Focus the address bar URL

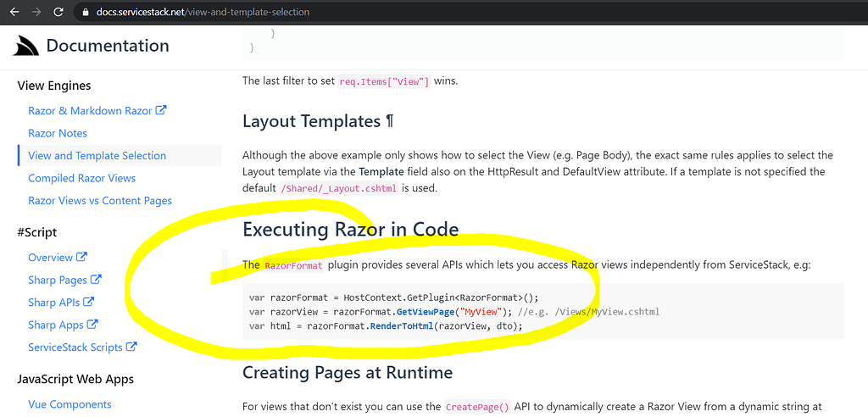203,12
